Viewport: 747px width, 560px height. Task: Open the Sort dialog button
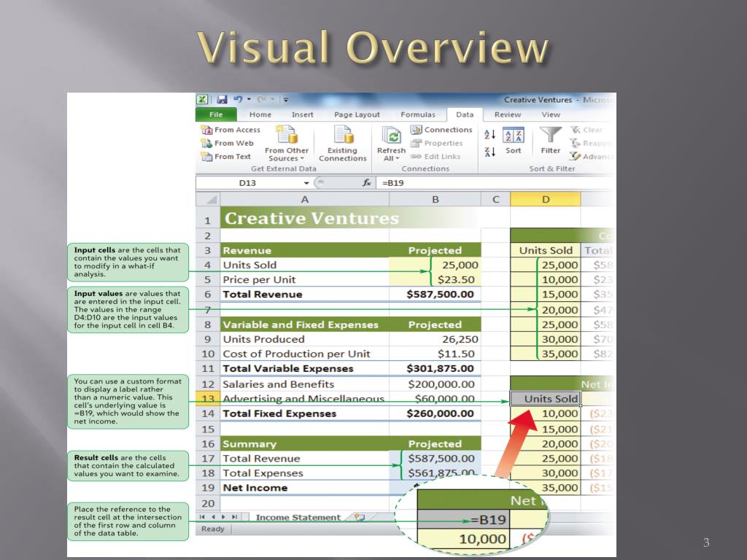click(x=513, y=141)
